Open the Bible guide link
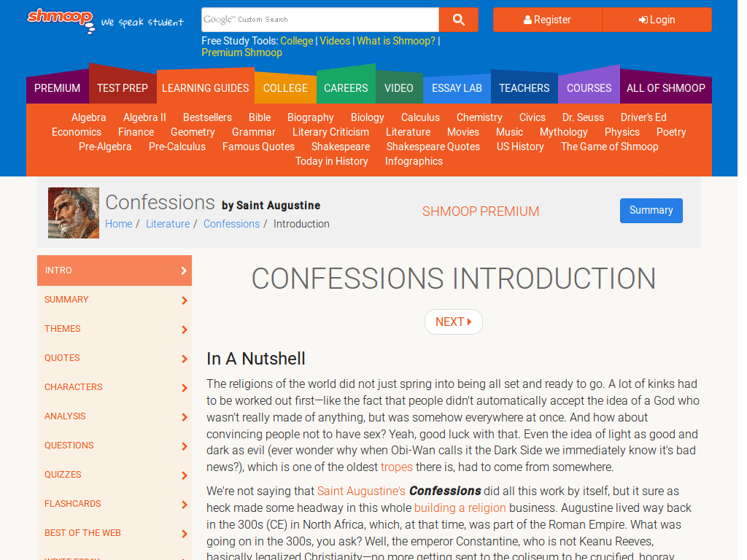Viewport: 747px width, 560px height. coord(260,117)
